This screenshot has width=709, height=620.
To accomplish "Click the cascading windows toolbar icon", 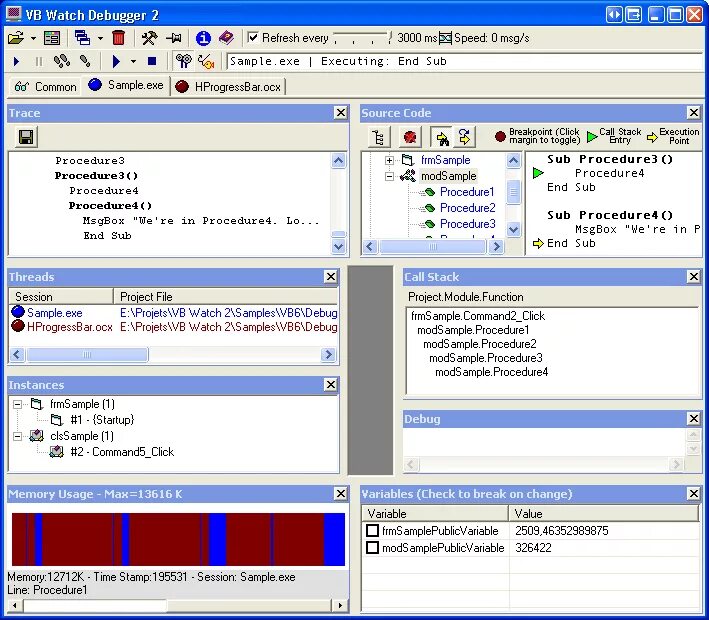I will (x=82, y=38).
